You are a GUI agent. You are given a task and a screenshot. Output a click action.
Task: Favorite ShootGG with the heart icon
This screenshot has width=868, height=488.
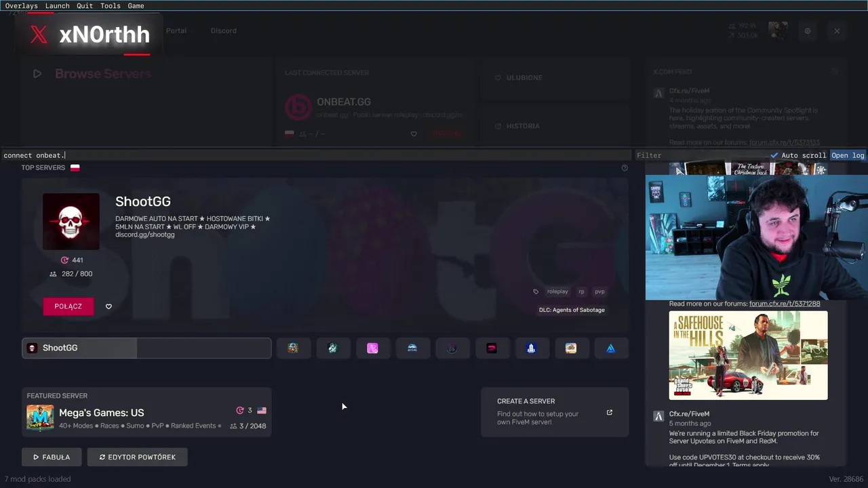pyautogui.click(x=108, y=306)
